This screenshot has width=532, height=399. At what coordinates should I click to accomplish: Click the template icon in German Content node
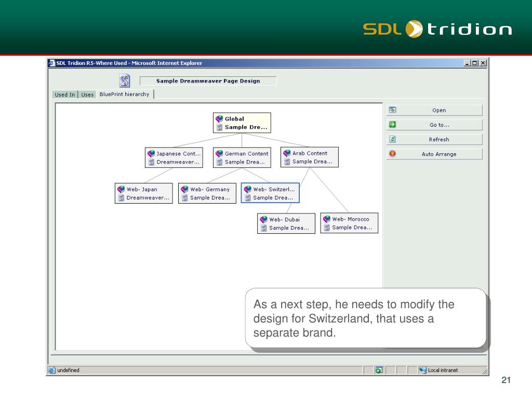click(220, 162)
